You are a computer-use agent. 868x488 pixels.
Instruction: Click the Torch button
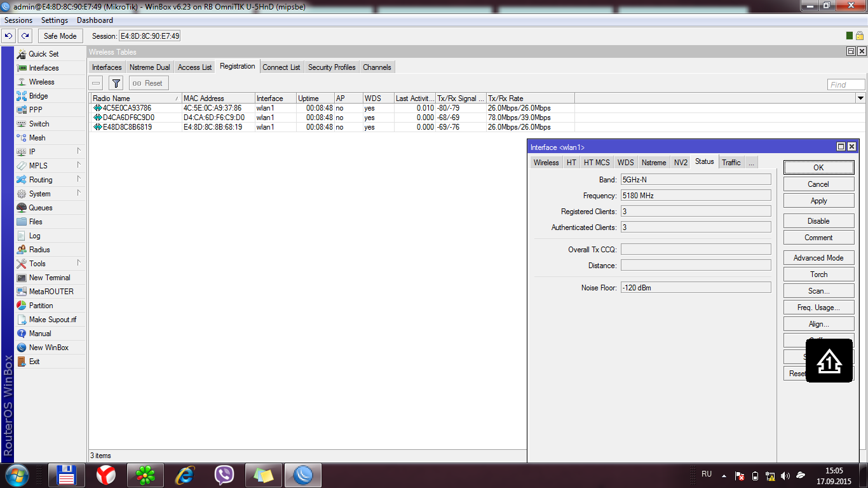[x=818, y=274]
